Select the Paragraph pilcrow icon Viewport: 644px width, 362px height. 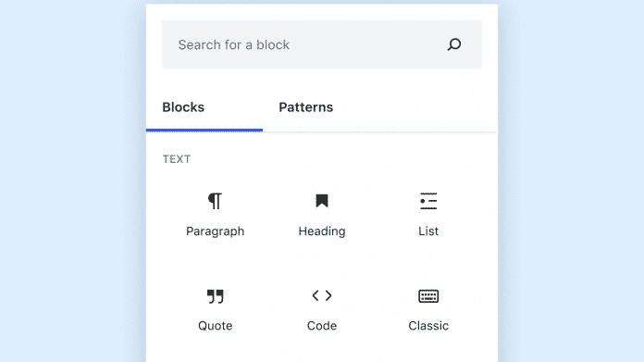pos(215,201)
